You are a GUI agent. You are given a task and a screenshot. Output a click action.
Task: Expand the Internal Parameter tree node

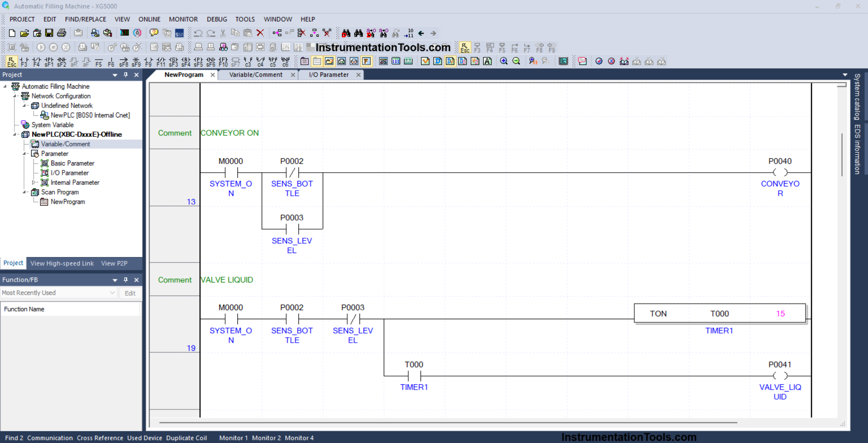[x=33, y=183]
